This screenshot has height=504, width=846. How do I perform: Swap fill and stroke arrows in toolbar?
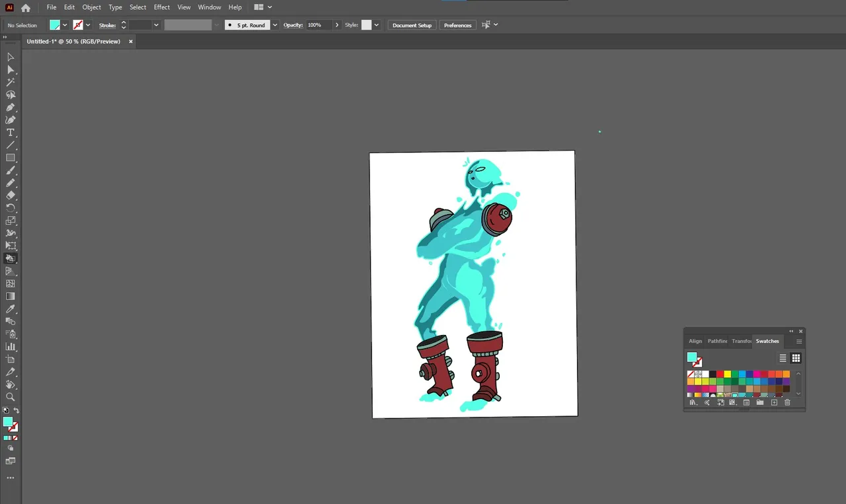tap(17, 410)
